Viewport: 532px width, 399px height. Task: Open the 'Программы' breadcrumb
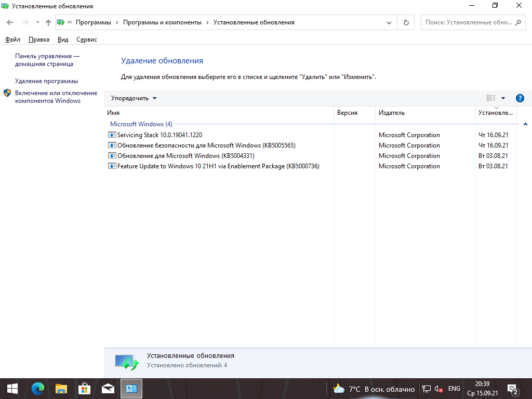94,22
